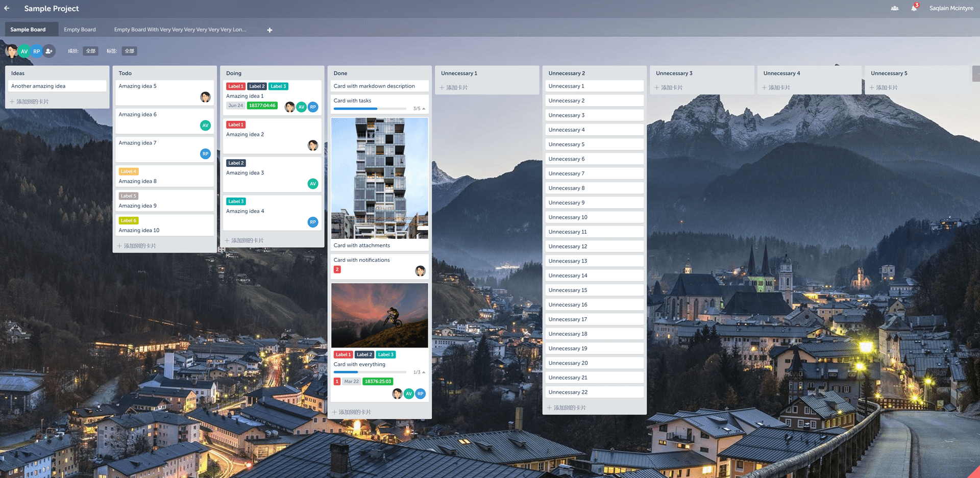The height and width of the screenshot is (478, 980).
Task: Click the first photo avatar in board members
Action: pyautogui.click(x=12, y=51)
